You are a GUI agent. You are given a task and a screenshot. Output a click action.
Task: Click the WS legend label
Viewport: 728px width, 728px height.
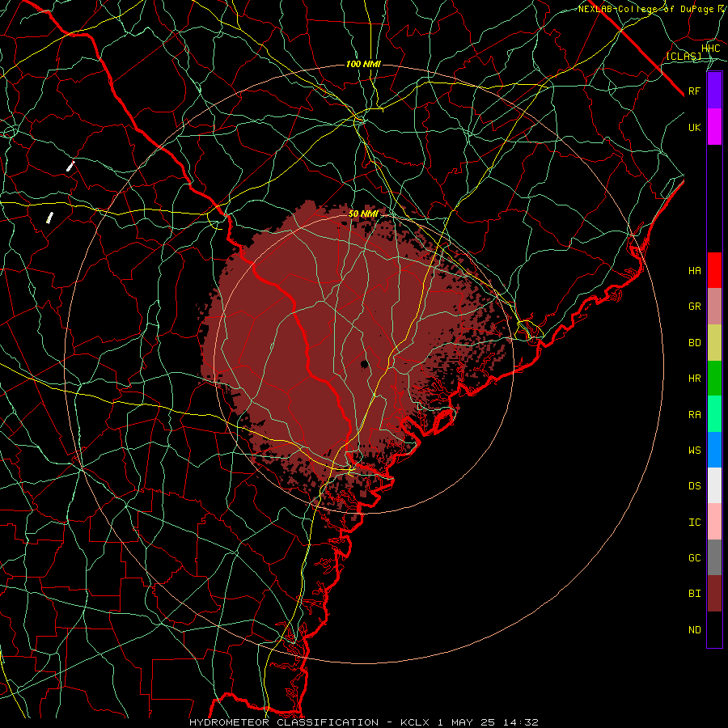click(695, 451)
